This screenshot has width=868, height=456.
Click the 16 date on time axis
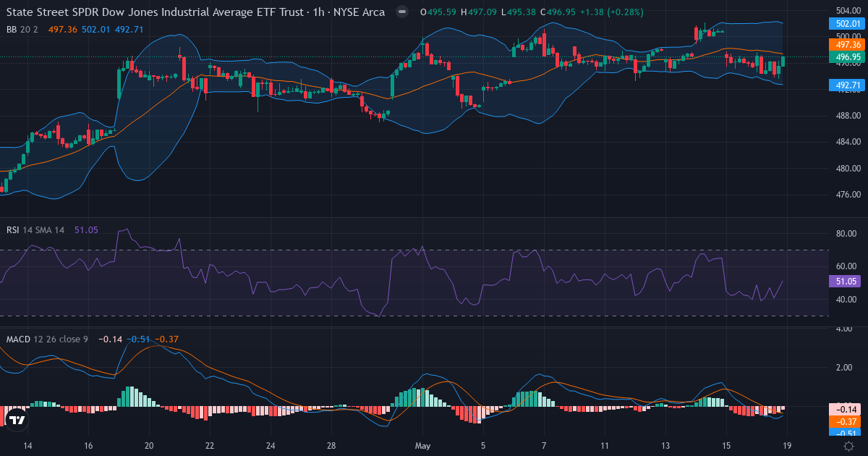point(88,447)
